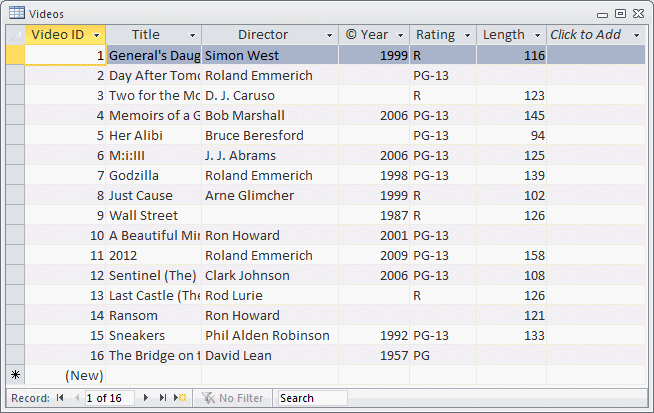Select the Rating column header
Image resolution: width=654 pixels, height=413 pixels.
443,35
